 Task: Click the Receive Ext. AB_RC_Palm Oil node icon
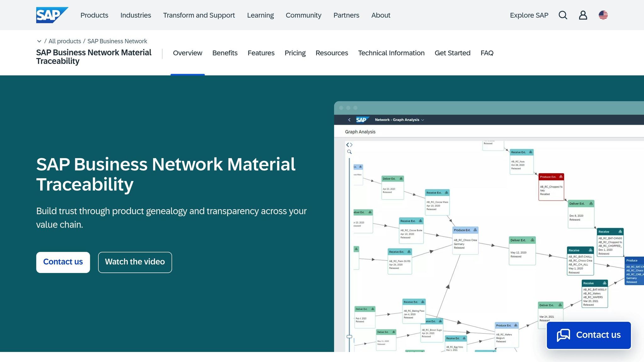coord(409,252)
